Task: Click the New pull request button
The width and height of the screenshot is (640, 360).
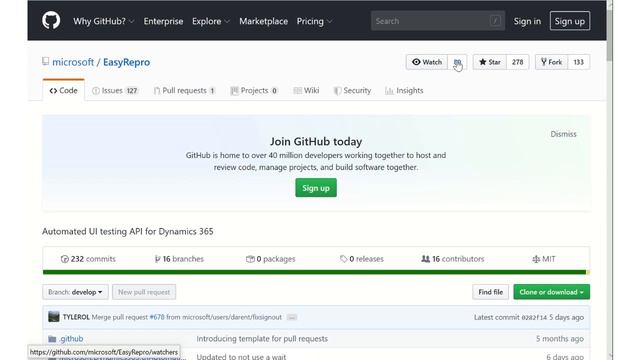Action: click(144, 292)
